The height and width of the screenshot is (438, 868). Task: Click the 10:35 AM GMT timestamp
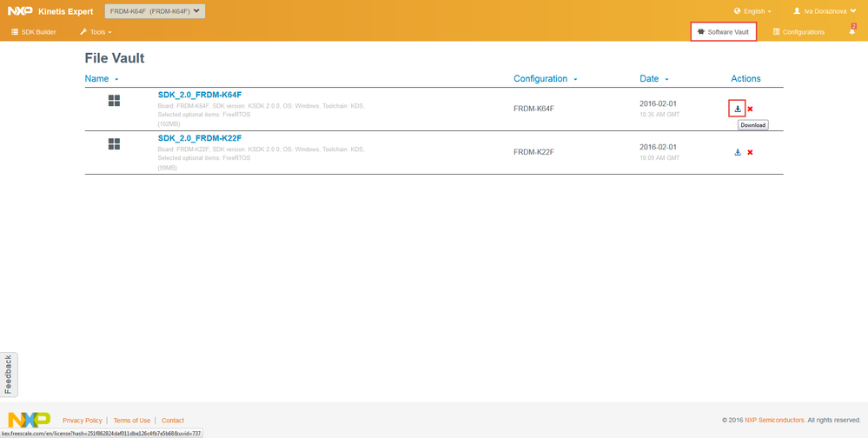pos(659,115)
